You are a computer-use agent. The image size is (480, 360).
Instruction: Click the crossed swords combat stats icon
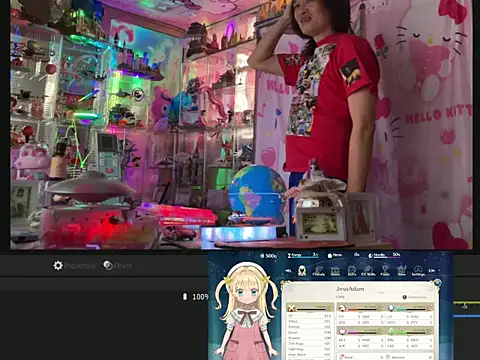point(292,308)
